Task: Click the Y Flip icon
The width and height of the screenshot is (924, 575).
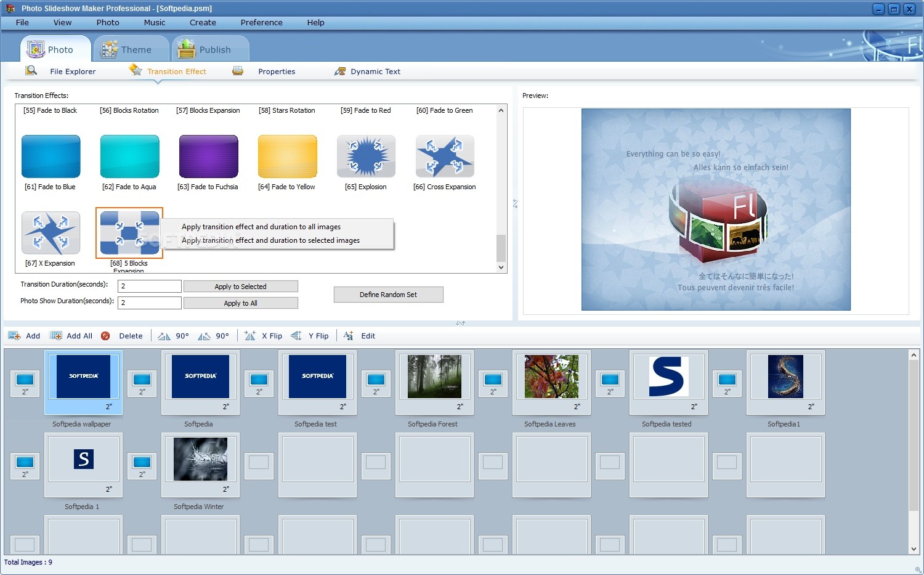Action: point(296,336)
